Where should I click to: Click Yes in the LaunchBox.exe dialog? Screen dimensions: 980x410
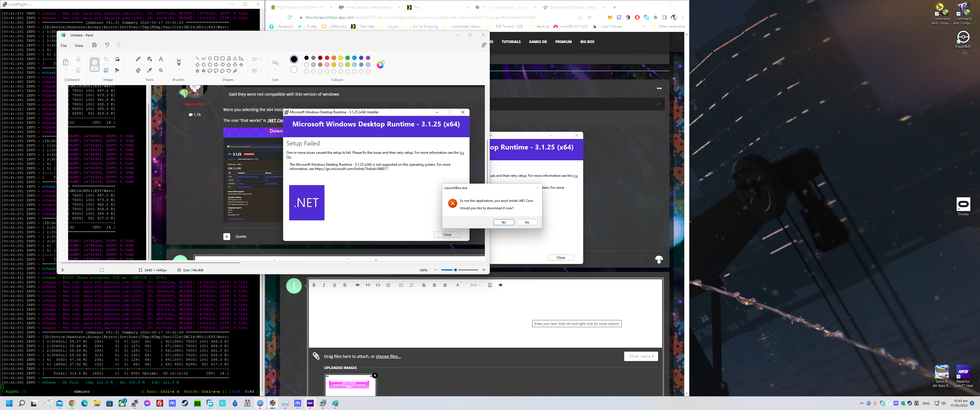[x=503, y=222]
